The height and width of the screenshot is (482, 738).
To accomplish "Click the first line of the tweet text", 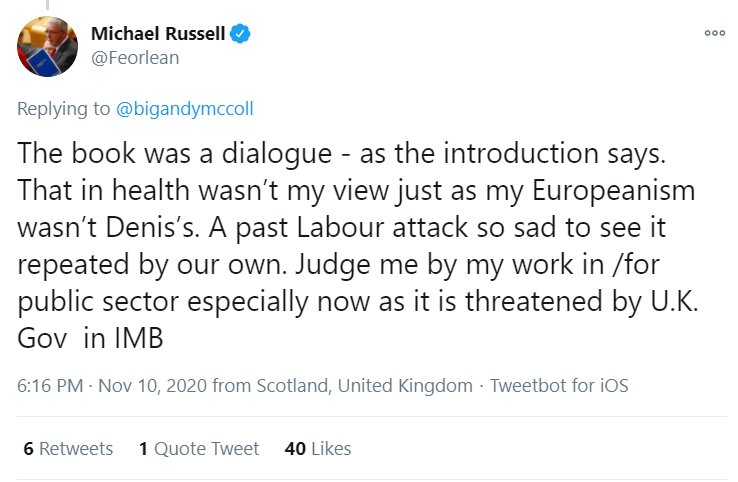I will click(x=342, y=153).
